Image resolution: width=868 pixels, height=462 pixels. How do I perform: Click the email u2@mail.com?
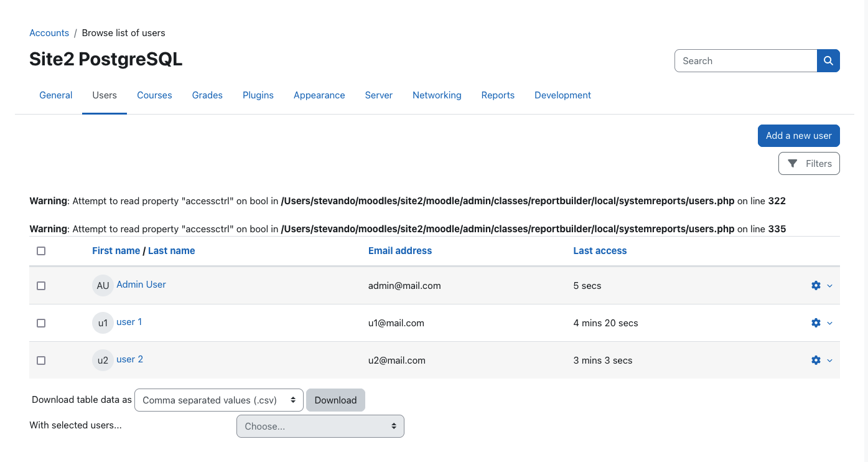click(x=397, y=361)
